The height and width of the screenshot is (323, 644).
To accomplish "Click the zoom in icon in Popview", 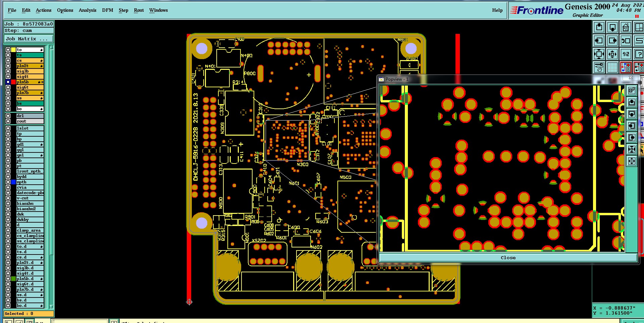I will click(x=632, y=149).
